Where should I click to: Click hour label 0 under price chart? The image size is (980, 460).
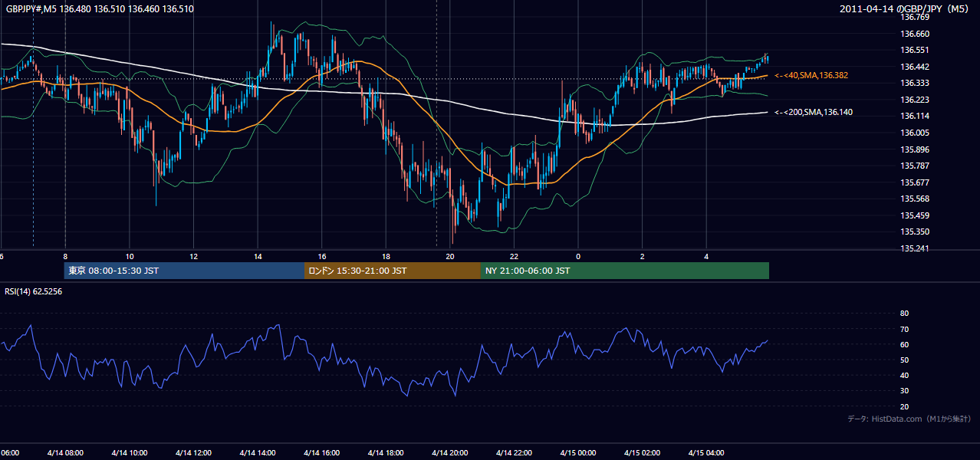tap(578, 257)
